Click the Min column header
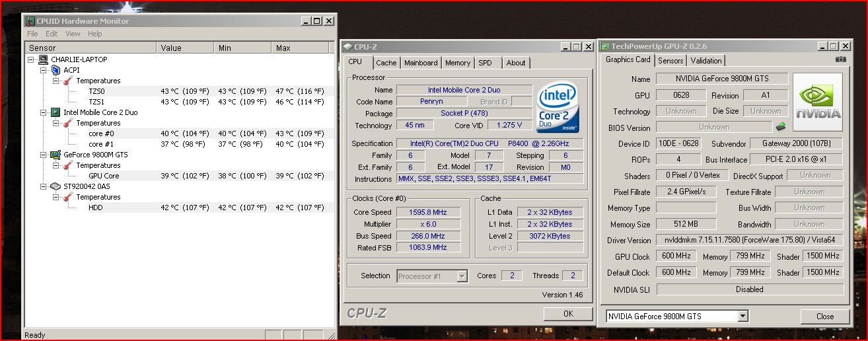Image resolution: width=868 pixels, height=341 pixels. [244, 48]
